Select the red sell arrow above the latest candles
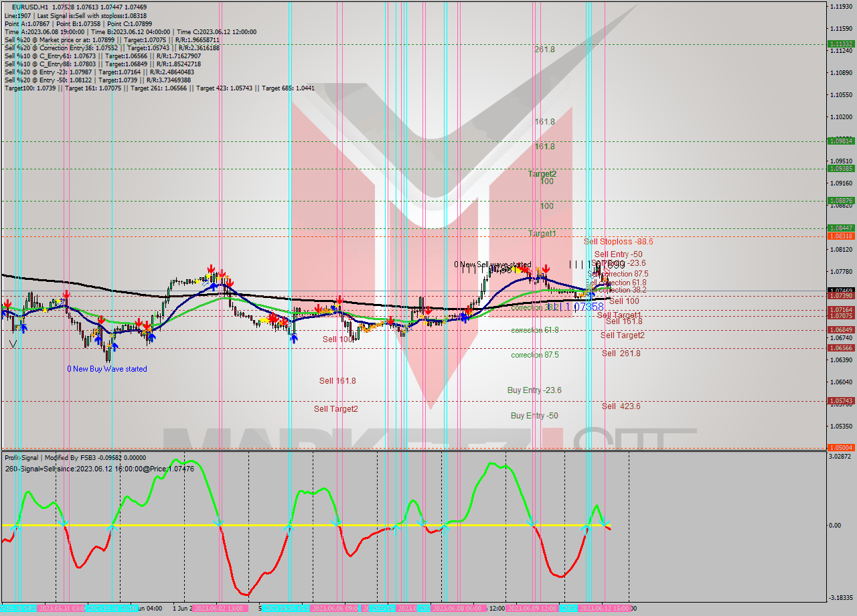The image size is (857, 616). [x=545, y=268]
